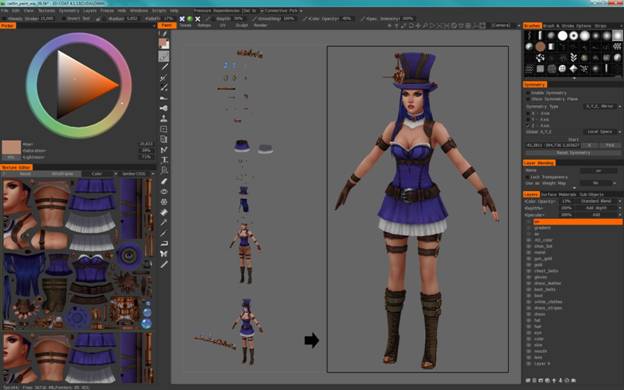The image size is (624, 390).
Task: Open Symmetry Type dropdown
Action: (602, 107)
